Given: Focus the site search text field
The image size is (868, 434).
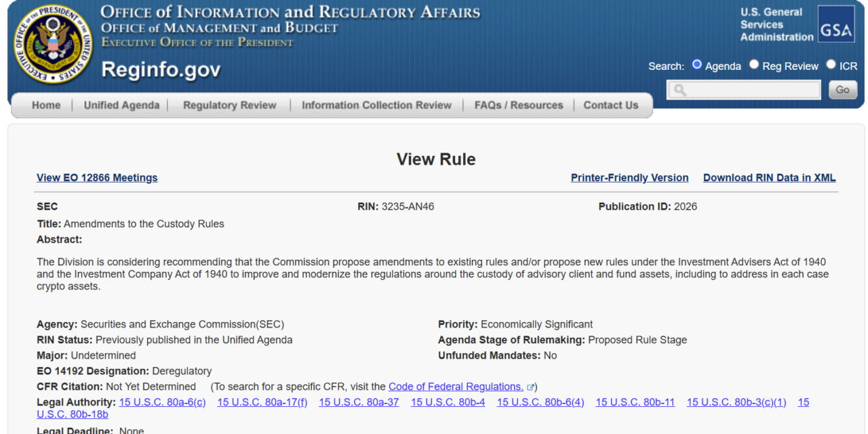Looking at the screenshot, I should coord(744,90).
